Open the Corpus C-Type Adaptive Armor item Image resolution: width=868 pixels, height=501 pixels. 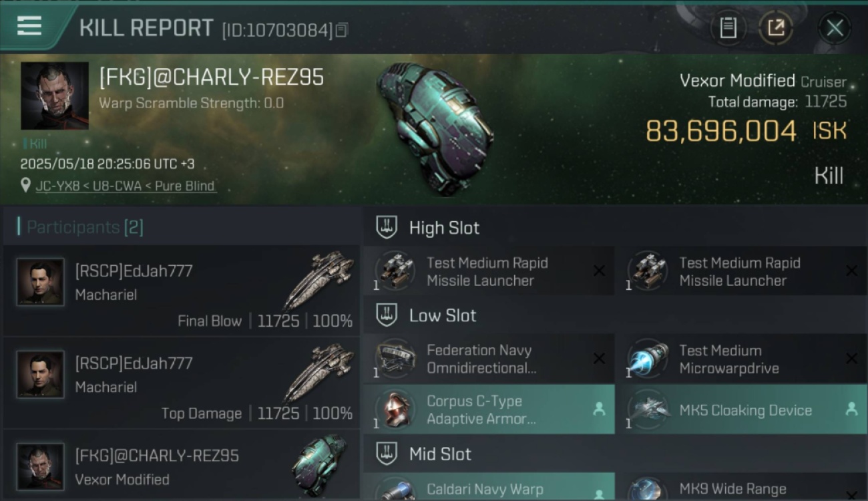tap(489, 409)
